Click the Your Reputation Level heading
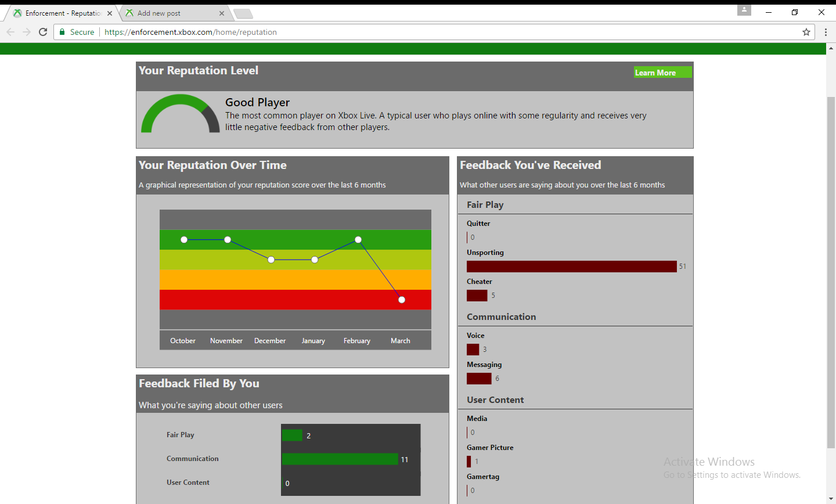Screen dimensions: 836x504 [199, 71]
